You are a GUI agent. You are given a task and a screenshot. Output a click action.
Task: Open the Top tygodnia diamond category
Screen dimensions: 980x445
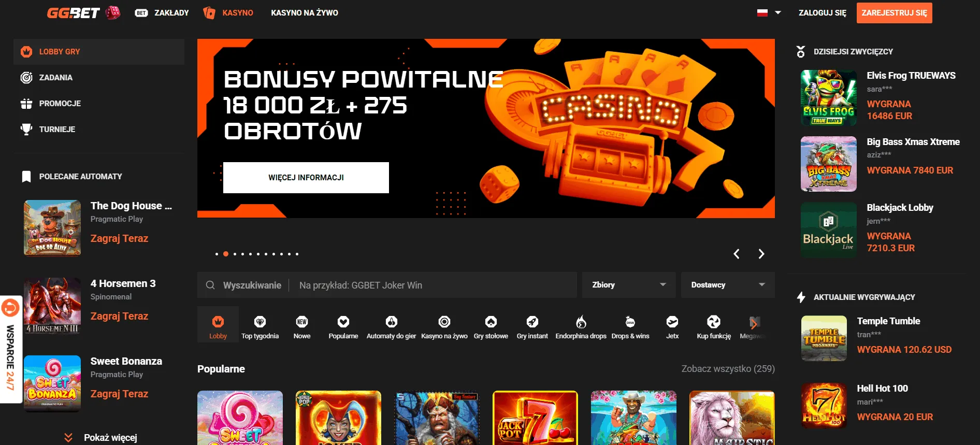(260, 322)
